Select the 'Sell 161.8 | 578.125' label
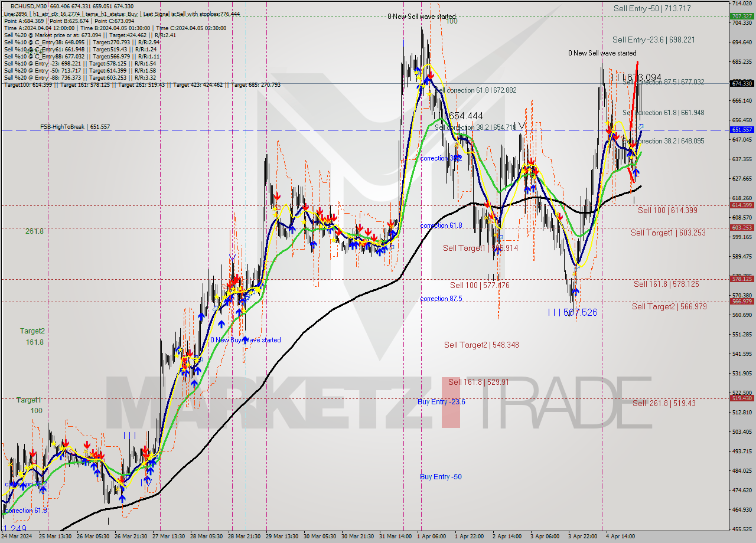 click(666, 284)
